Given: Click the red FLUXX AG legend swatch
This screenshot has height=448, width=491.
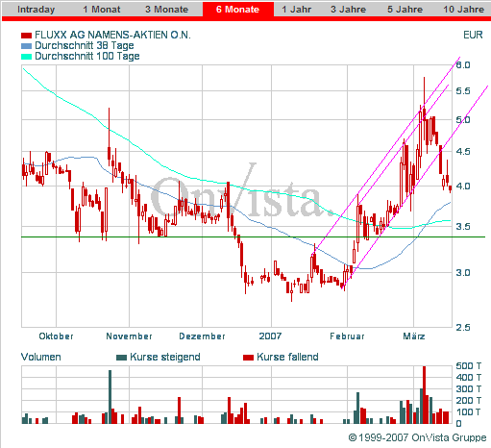Looking at the screenshot, I should point(26,36).
